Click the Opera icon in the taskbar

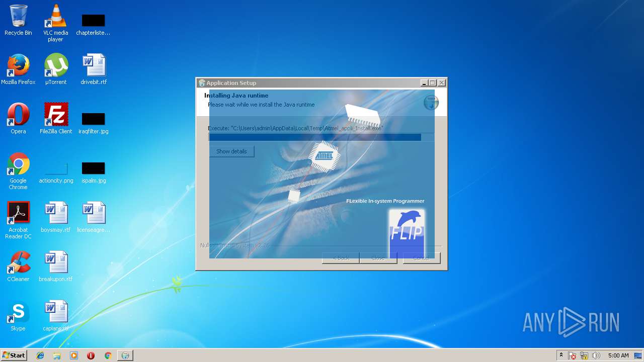[91, 355]
